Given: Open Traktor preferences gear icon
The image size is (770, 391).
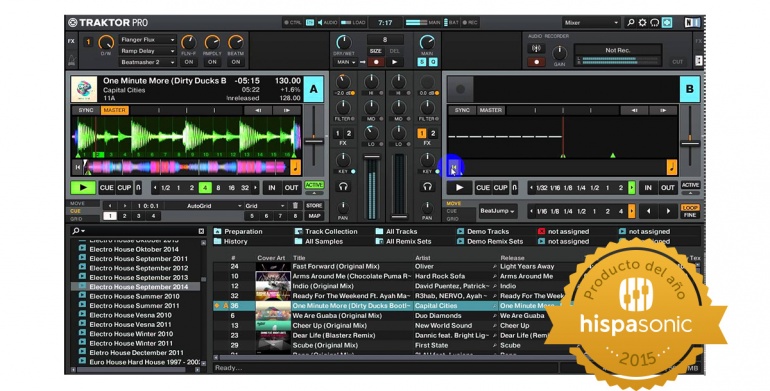Looking at the screenshot, I should click(642, 23).
